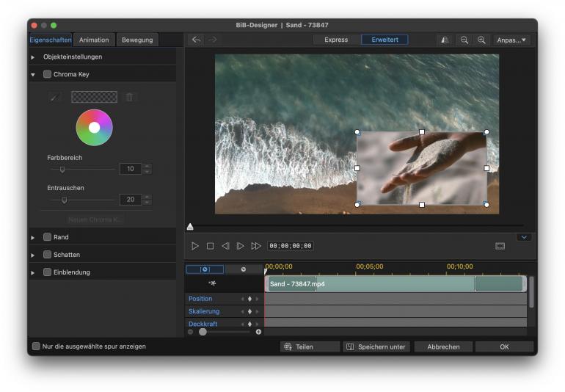Open the Animation tab
This screenshot has height=392, width=565.
coord(94,40)
